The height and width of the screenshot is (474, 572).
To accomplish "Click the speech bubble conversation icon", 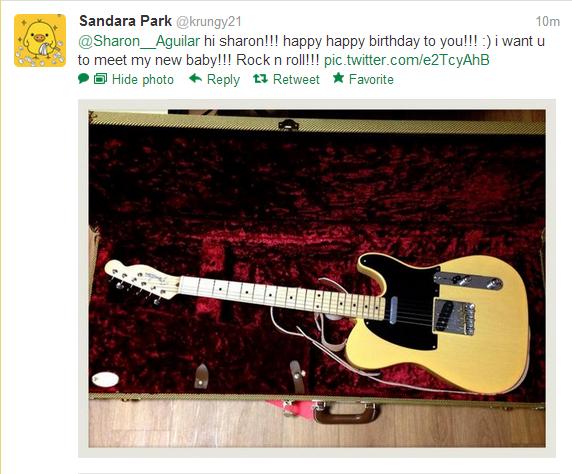I will (84, 78).
